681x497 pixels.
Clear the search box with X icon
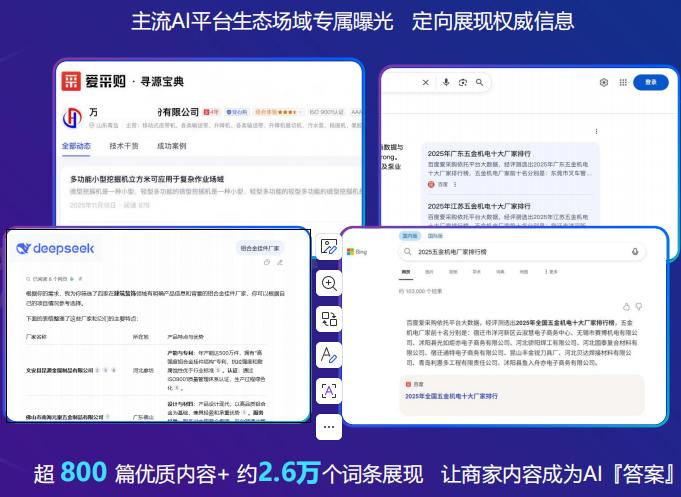pos(426,83)
